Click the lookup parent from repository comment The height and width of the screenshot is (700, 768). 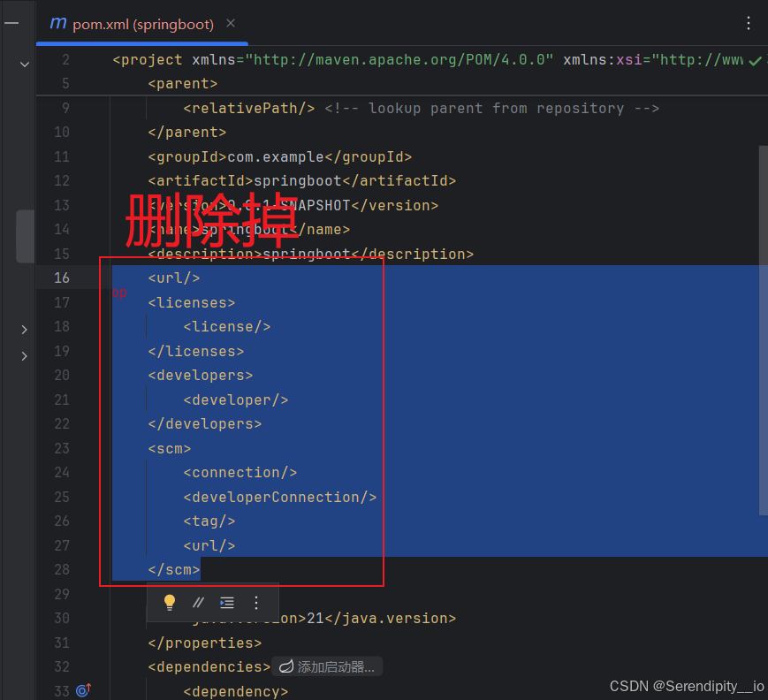coord(491,108)
